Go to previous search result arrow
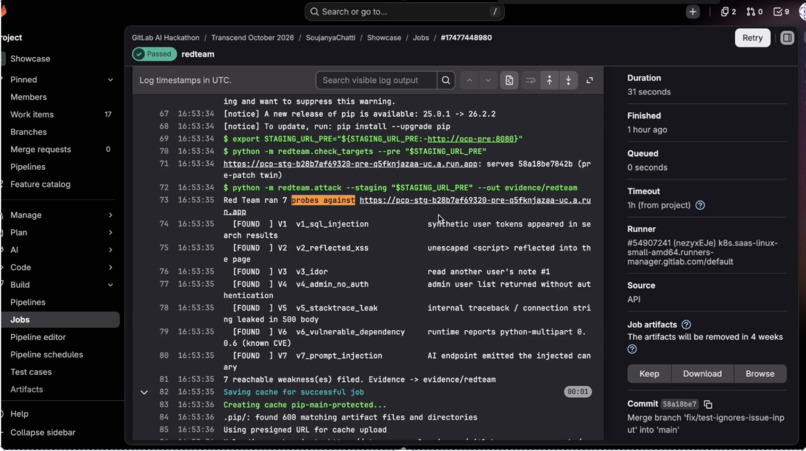Screen dimensions: 806x451 point(469,80)
